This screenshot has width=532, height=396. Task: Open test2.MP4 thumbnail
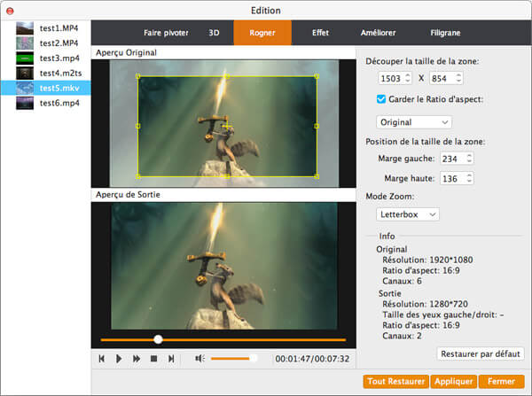tap(25, 43)
